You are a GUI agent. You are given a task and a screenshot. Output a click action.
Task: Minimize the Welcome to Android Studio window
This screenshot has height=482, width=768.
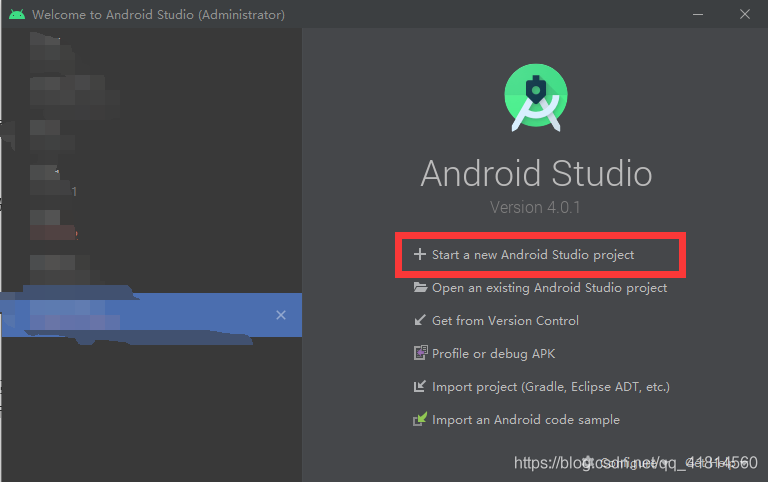[692, 14]
